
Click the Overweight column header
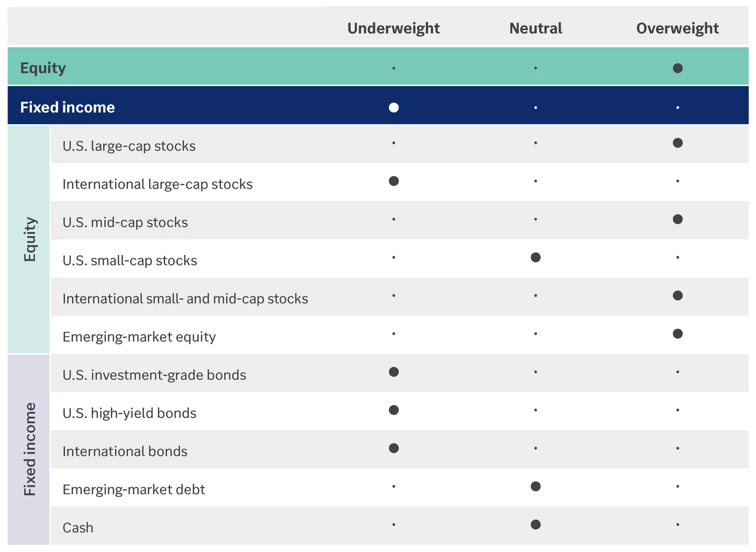pyautogui.click(x=678, y=28)
